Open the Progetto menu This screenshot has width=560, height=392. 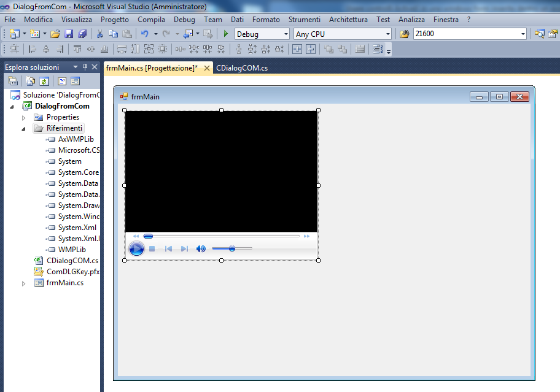(x=115, y=20)
